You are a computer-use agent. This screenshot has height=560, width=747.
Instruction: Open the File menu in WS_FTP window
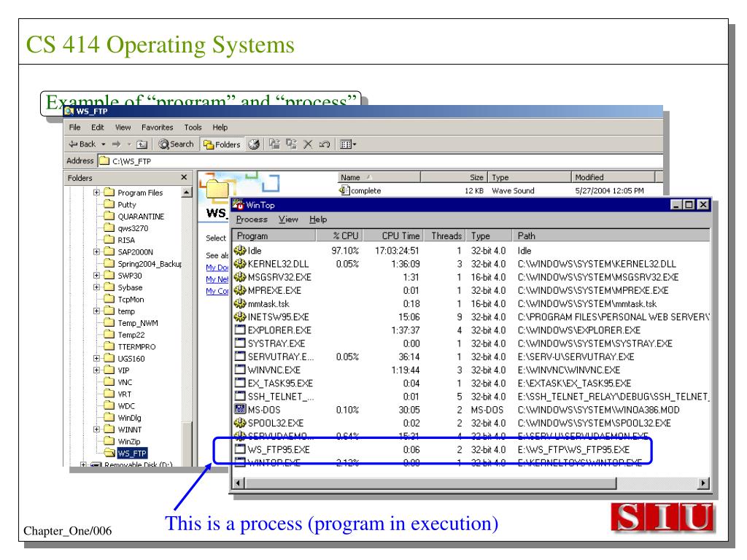75,128
